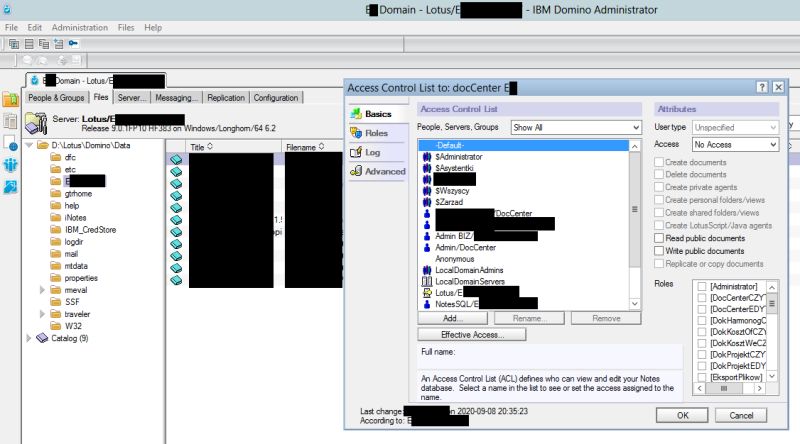Viewport: 800px width, 444px height.
Task: Open the Advanced panel icon
Action: (356, 171)
